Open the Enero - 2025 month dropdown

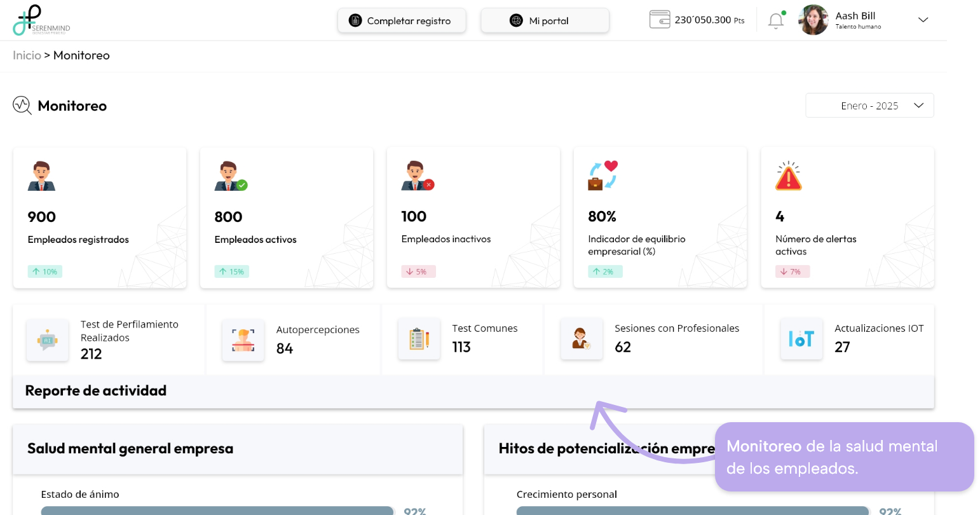pos(869,106)
